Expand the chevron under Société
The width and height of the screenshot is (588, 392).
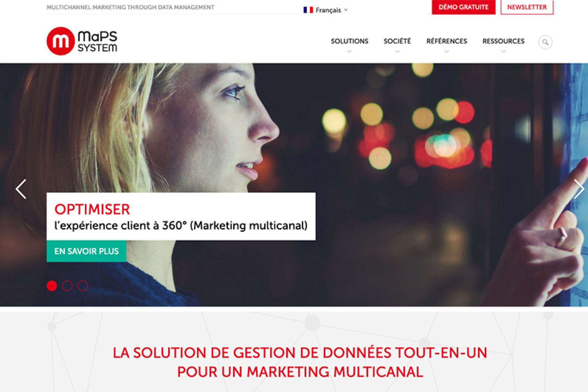pyautogui.click(x=397, y=51)
